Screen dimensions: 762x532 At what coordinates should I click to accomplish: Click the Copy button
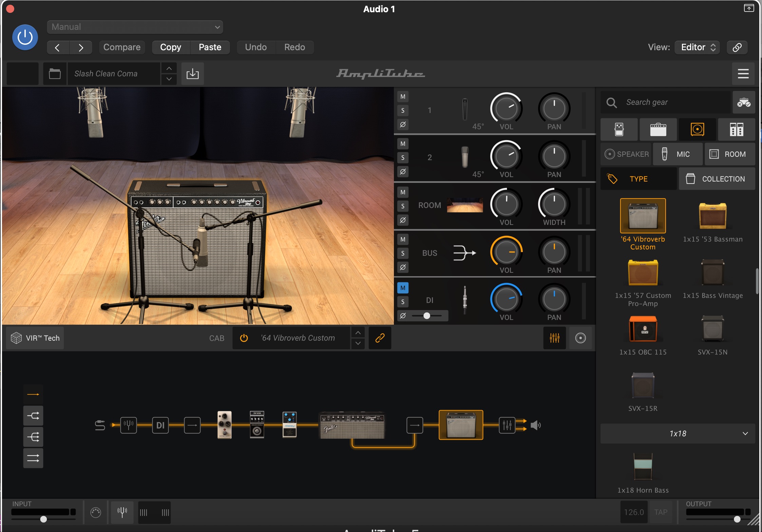tap(171, 47)
